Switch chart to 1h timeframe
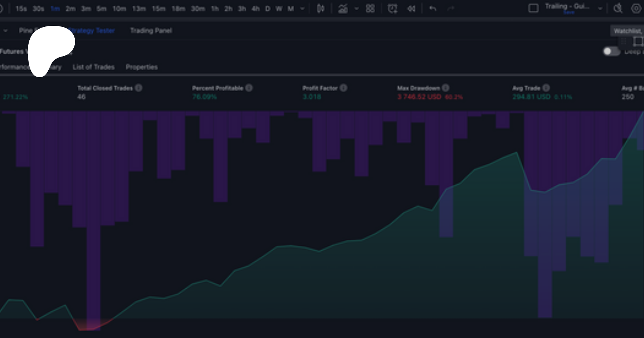This screenshot has width=644, height=338. 215,9
